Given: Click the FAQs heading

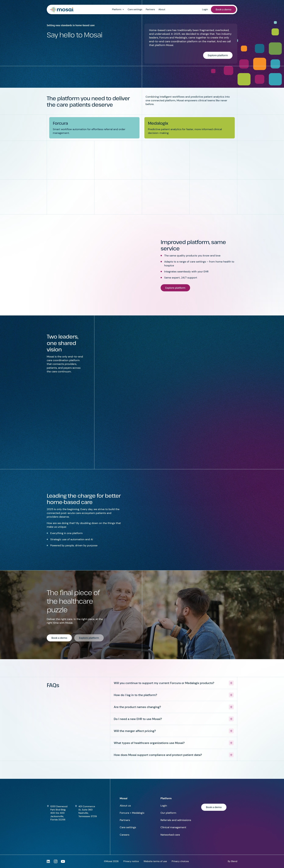Looking at the screenshot, I should [53, 685].
